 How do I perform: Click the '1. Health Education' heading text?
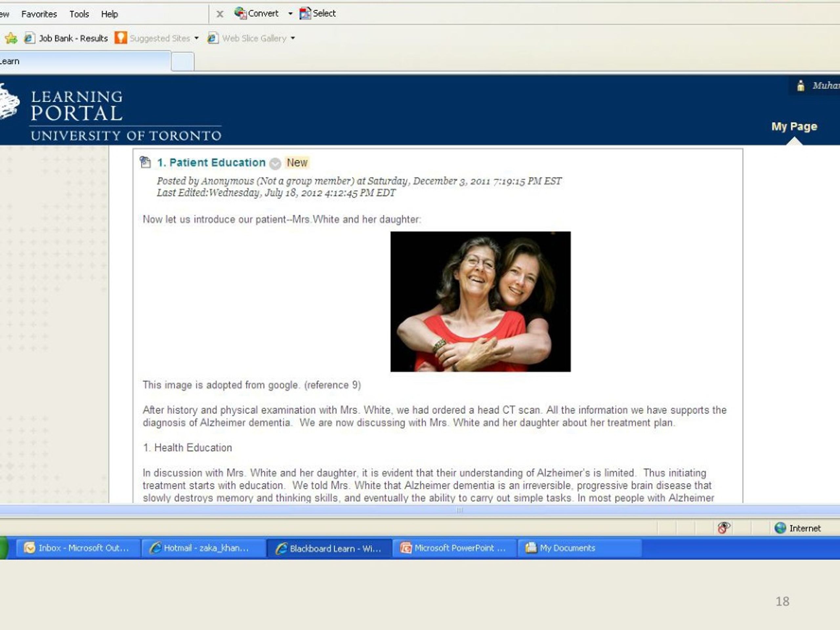tap(188, 448)
